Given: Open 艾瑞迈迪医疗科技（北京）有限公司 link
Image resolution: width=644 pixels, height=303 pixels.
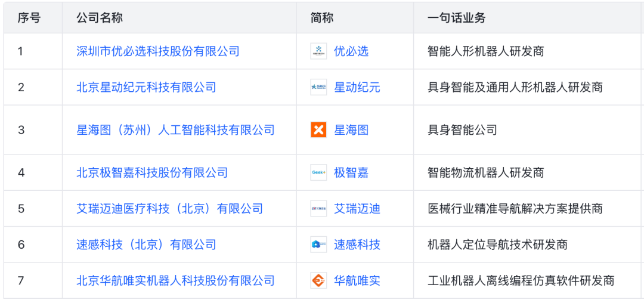Looking at the screenshot, I should point(169,209).
